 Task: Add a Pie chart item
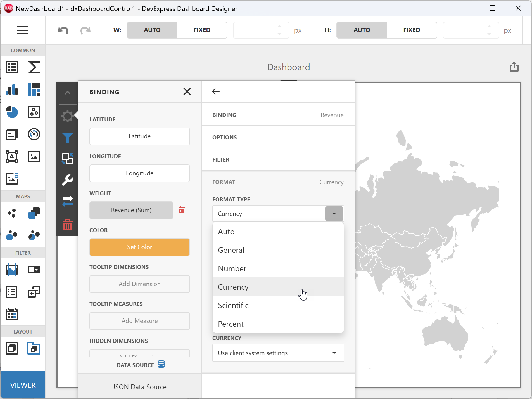point(12,112)
